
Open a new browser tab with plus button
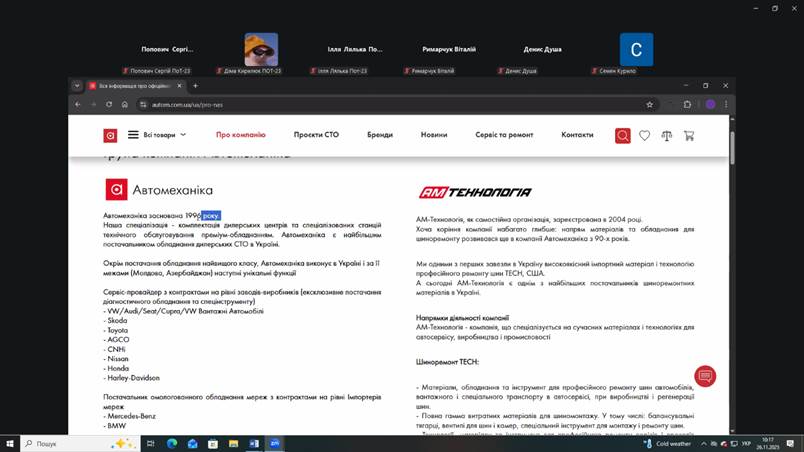click(x=195, y=86)
